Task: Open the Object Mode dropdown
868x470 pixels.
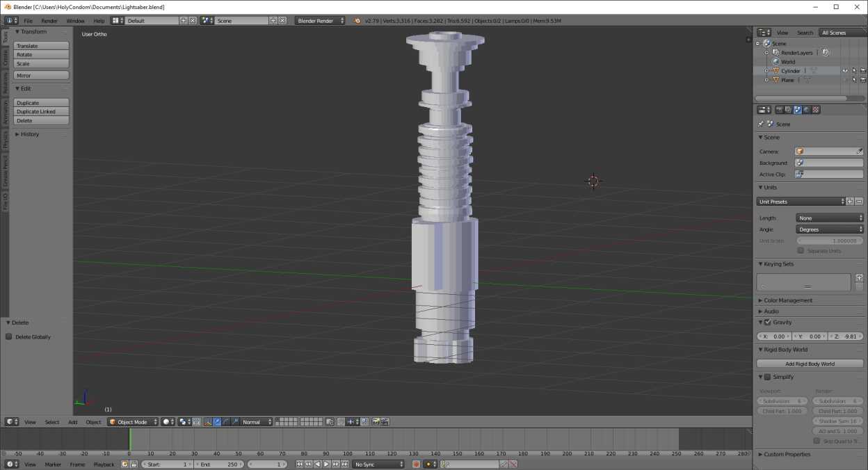Action: click(x=132, y=422)
